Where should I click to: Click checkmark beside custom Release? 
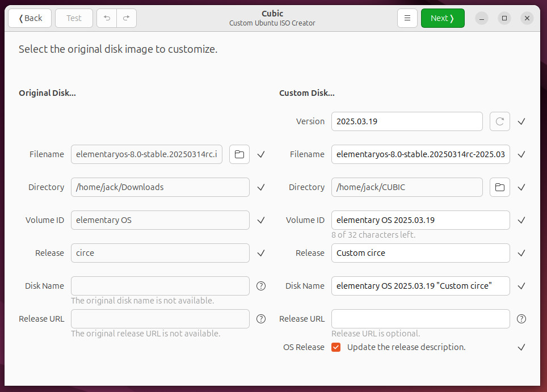point(521,253)
